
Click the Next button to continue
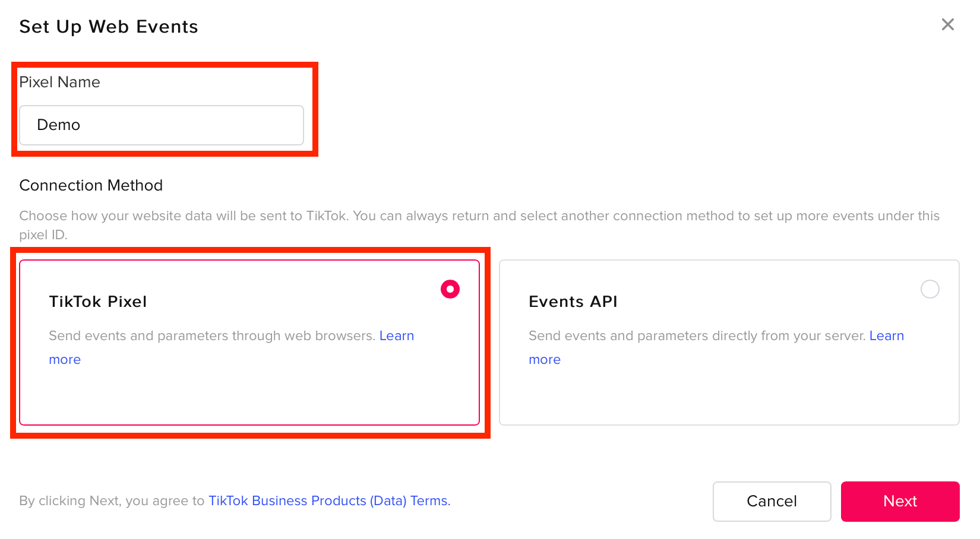(900, 502)
